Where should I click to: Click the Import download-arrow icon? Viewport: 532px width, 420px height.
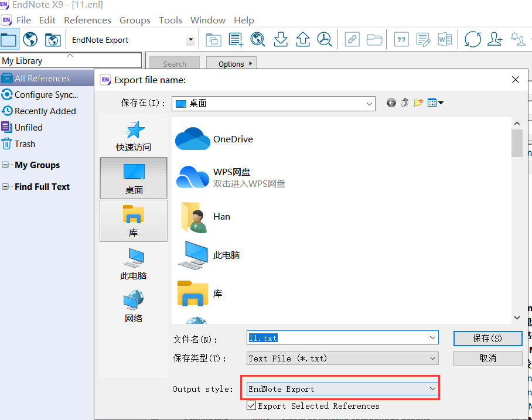coord(281,40)
